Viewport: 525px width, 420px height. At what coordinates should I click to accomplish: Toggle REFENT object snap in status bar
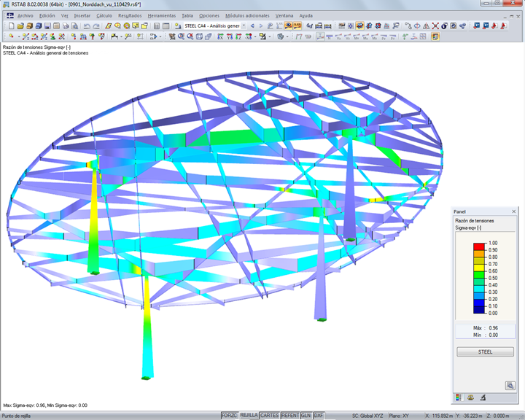click(290, 416)
